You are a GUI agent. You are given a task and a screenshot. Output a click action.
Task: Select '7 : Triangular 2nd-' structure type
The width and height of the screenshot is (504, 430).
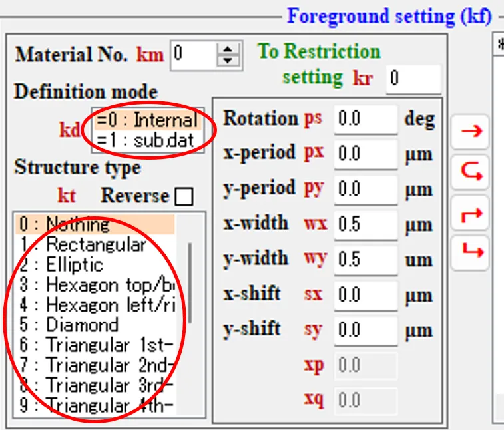coord(95,365)
